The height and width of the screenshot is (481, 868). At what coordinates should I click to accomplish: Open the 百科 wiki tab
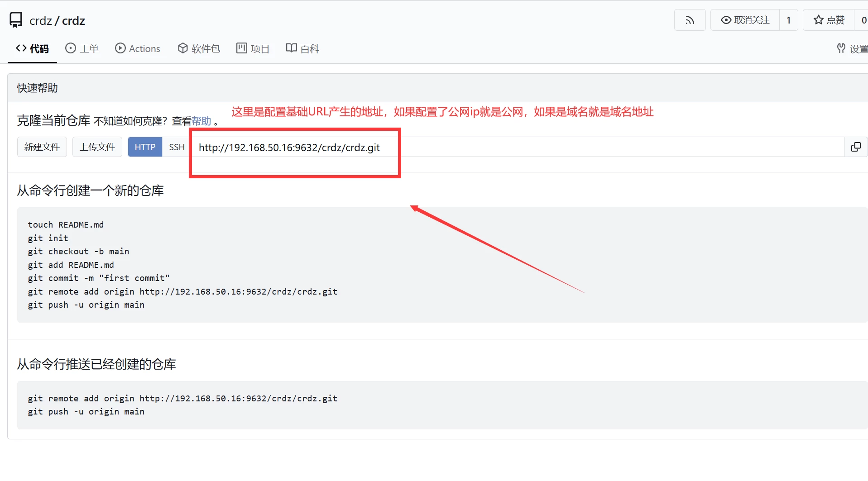[x=302, y=49]
